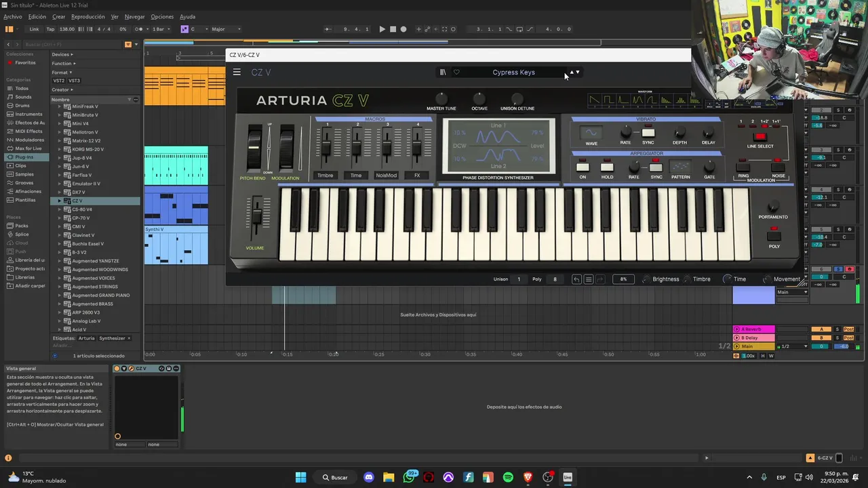Expand the Format filter

point(61,73)
